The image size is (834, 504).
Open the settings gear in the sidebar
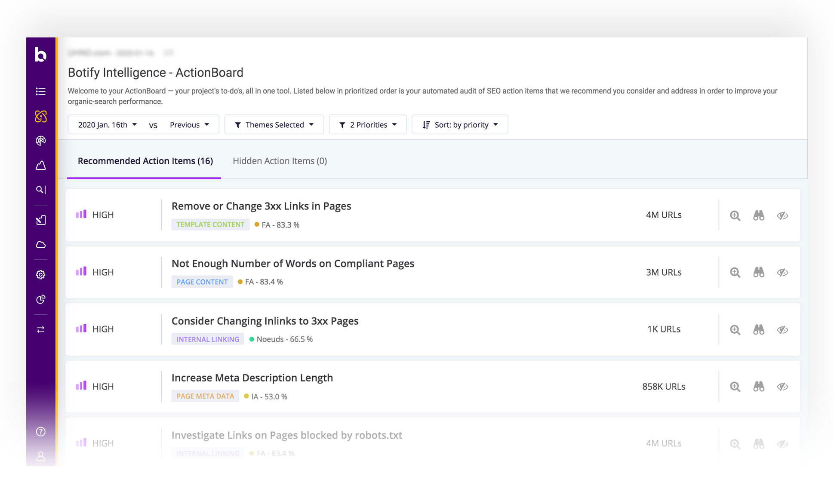(x=41, y=274)
